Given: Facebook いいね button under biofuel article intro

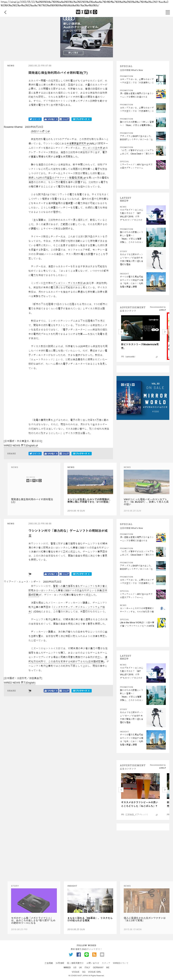Looking at the screenshot, I should tap(51, 119).
